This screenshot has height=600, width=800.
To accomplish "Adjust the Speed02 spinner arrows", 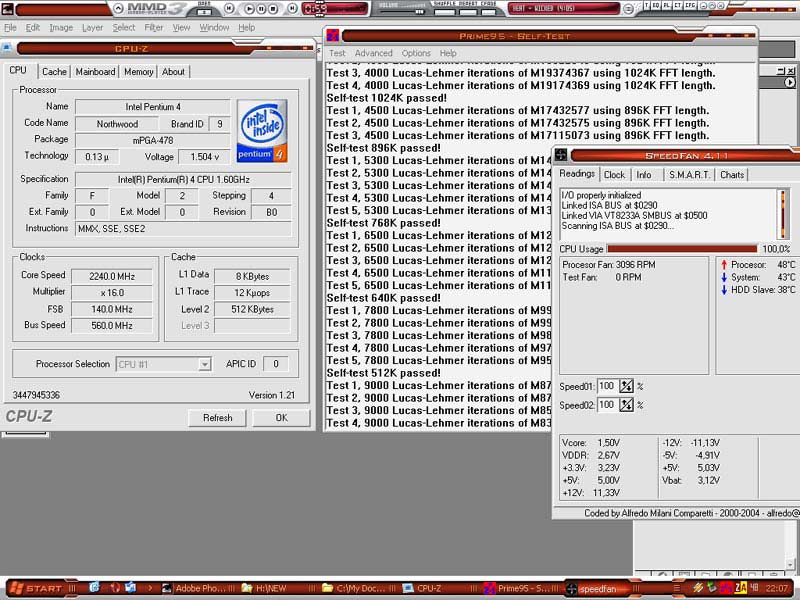I will tap(627, 405).
